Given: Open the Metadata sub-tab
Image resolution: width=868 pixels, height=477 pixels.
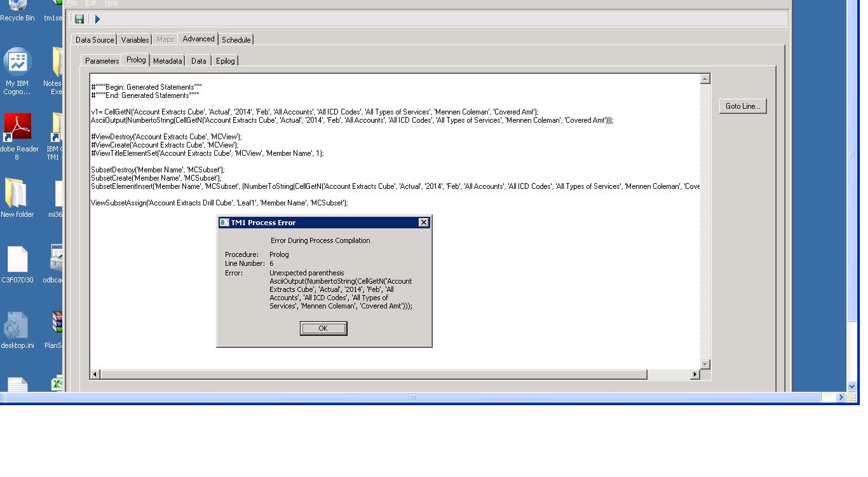Looking at the screenshot, I should click(x=167, y=61).
